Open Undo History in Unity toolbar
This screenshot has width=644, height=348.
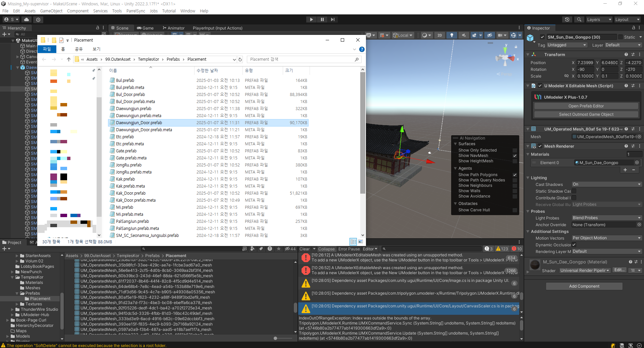pyautogui.click(x=567, y=19)
